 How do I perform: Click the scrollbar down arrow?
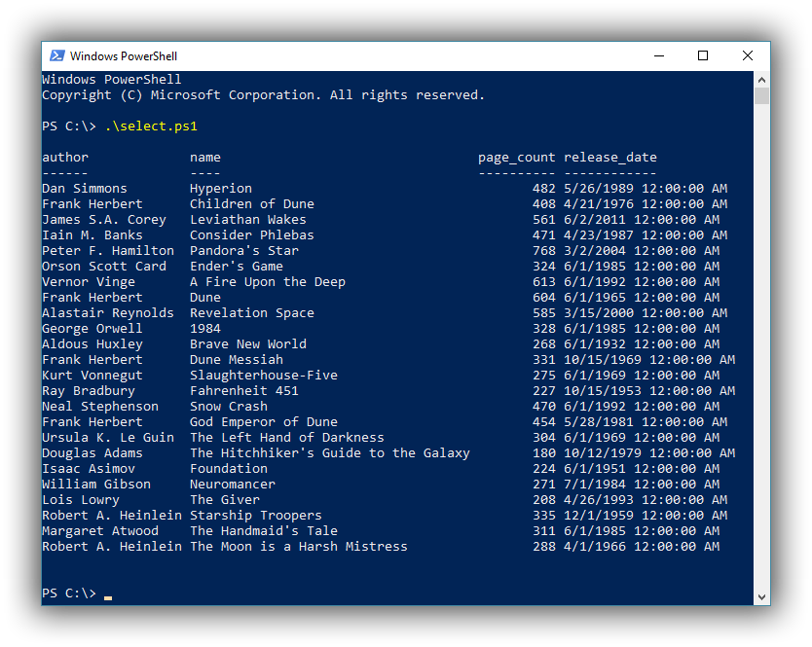pos(761,596)
